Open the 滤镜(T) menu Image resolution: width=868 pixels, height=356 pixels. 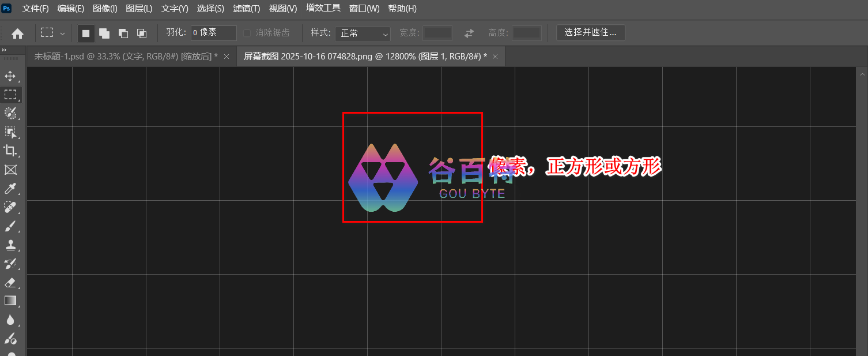pos(247,9)
